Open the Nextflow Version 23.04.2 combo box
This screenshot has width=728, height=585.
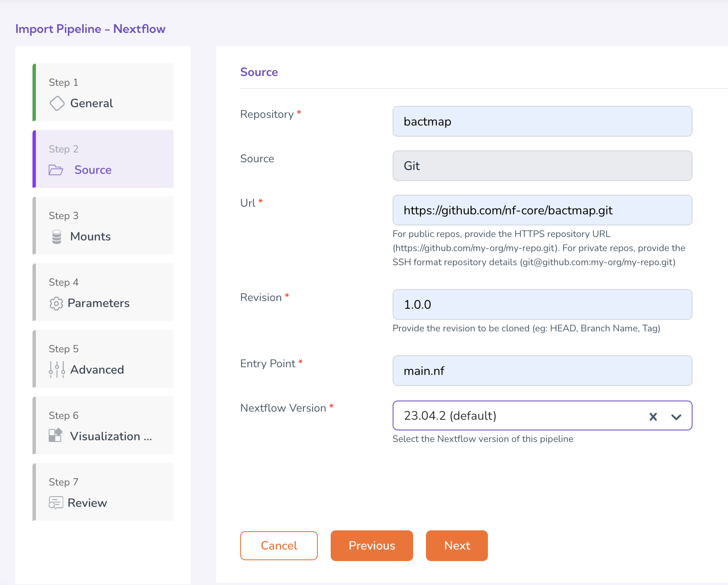(x=513, y=416)
